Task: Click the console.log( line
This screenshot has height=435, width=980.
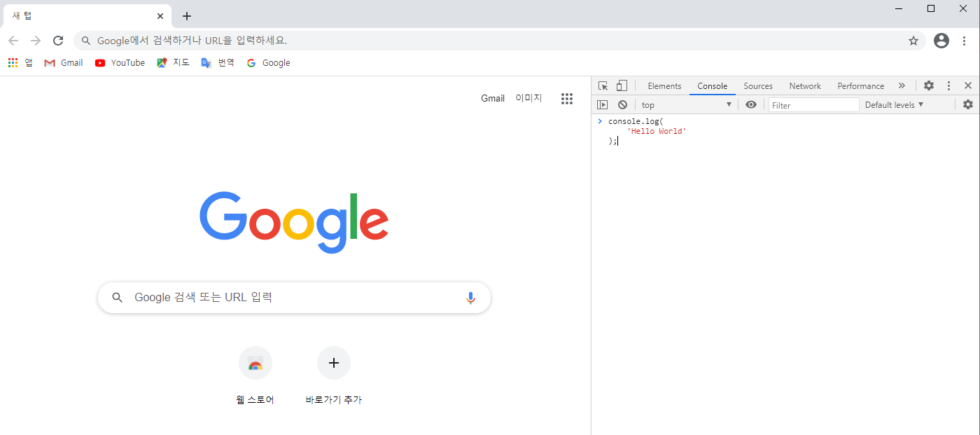Action: coord(636,122)
